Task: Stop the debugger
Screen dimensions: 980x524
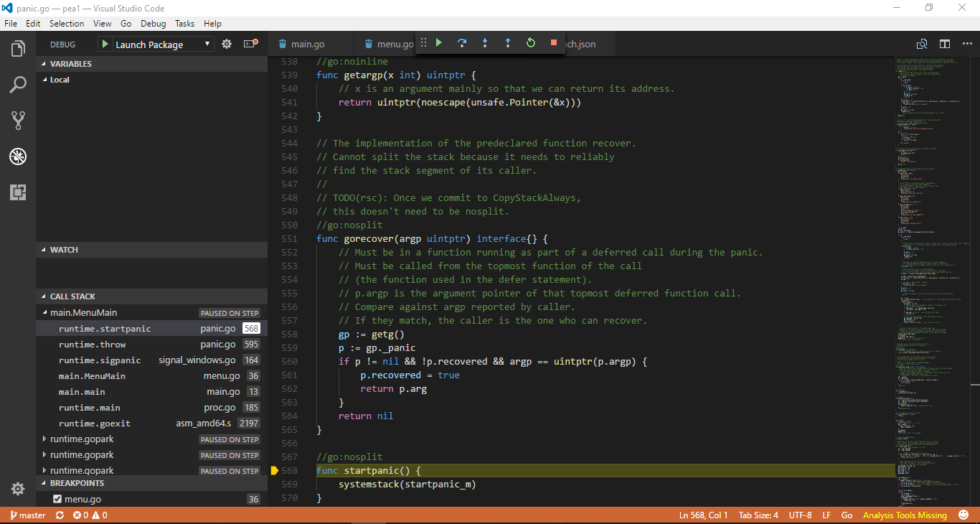Action: click(x=553, y=42)
